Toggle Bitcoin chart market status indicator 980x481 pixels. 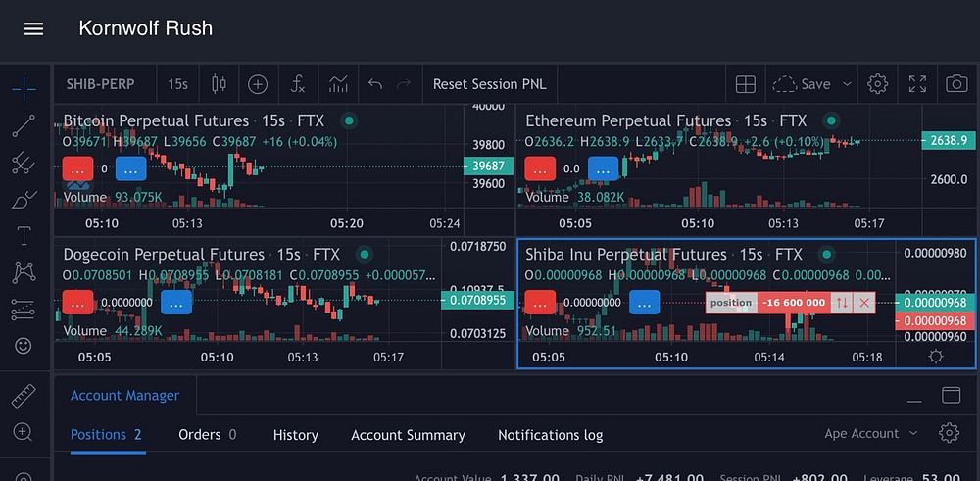point(349,120)
